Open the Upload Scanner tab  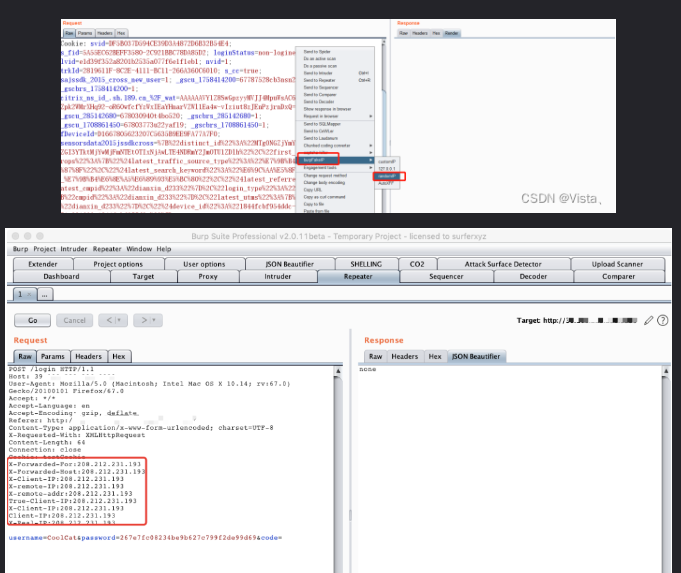pos(617,264)
